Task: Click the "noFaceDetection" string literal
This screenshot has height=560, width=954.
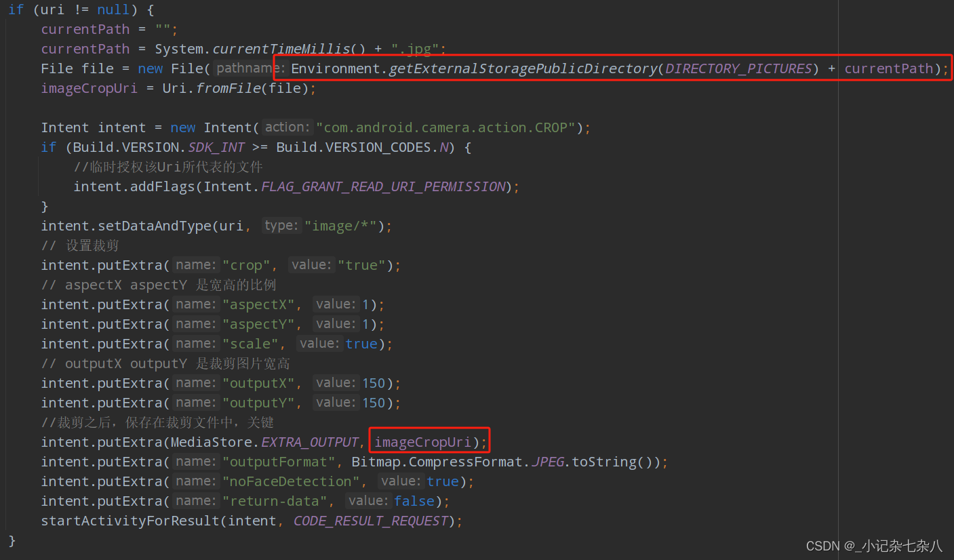Action: coord(292,481)
